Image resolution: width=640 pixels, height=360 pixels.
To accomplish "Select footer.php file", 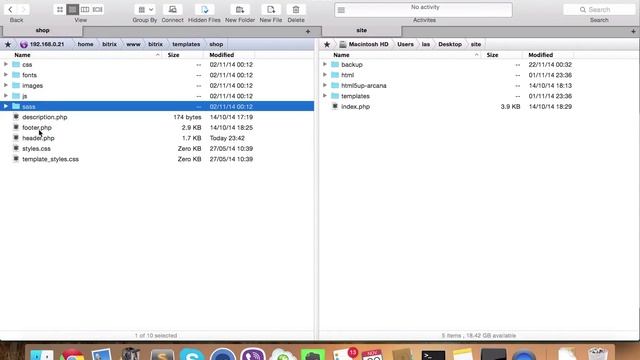I will [x=37, y=128].
